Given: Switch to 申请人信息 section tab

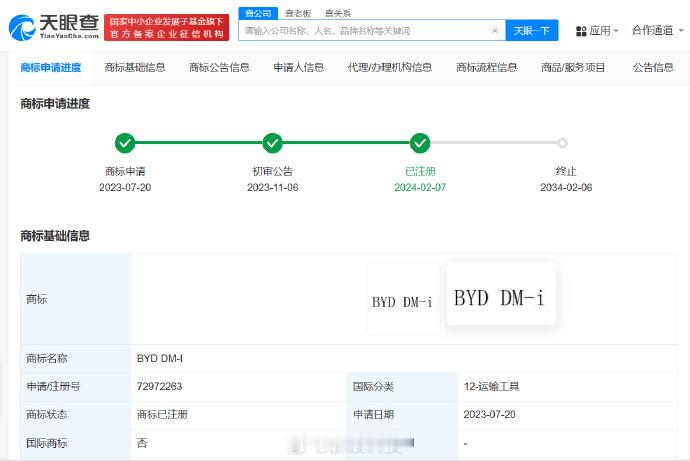Looking at the screenshot, I should [298, 67].
